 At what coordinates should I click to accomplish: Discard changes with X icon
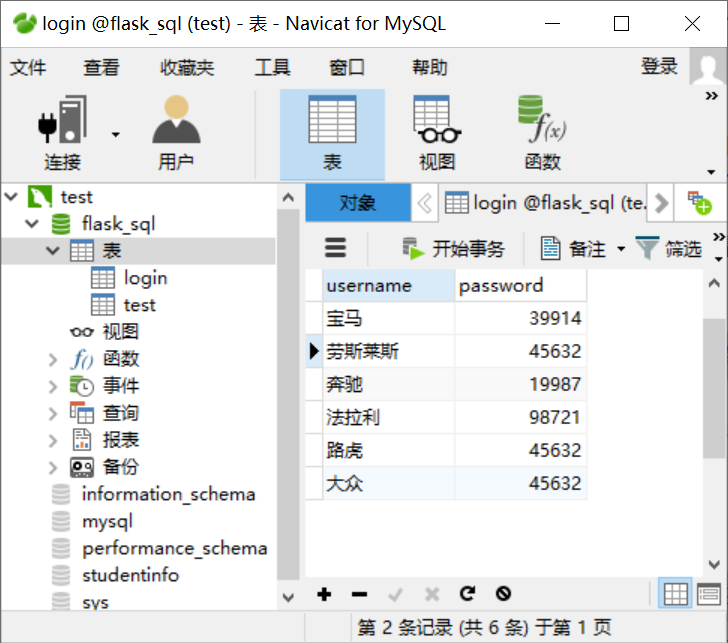coord(432,594)
